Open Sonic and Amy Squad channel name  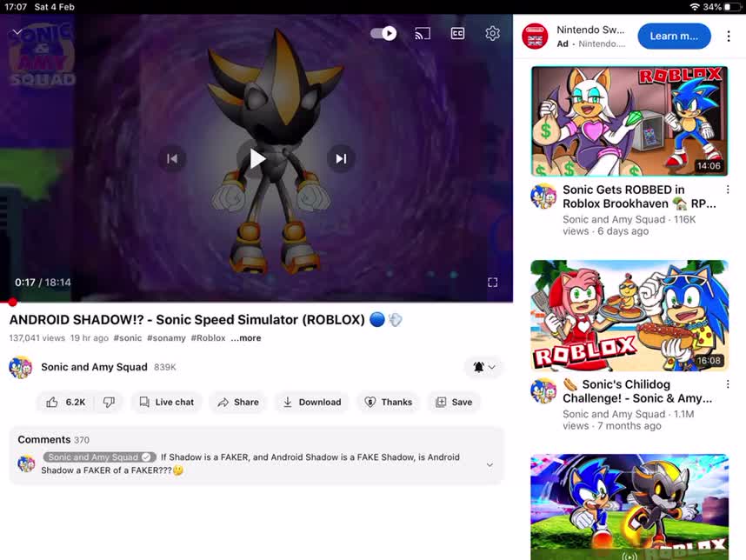[94, 367]
